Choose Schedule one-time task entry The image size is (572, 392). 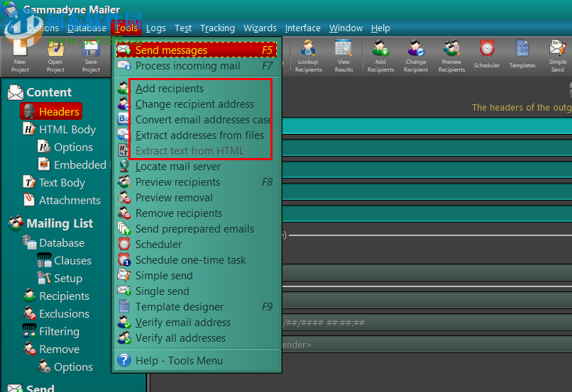(197, 259)
